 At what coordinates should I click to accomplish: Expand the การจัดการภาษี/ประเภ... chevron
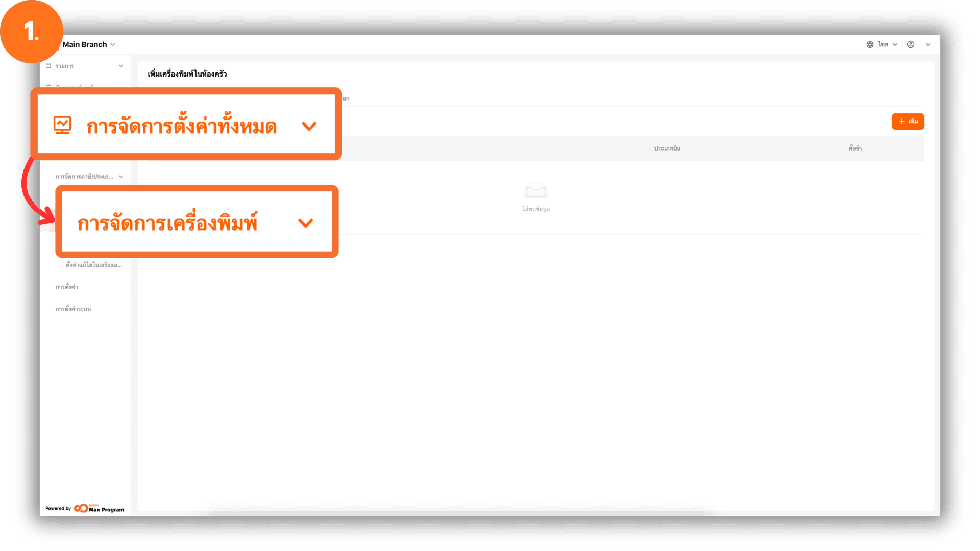(x=121, y=177)
